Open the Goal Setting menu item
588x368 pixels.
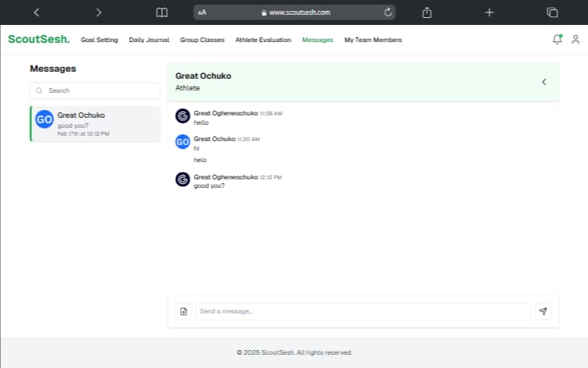pos(99,40)
